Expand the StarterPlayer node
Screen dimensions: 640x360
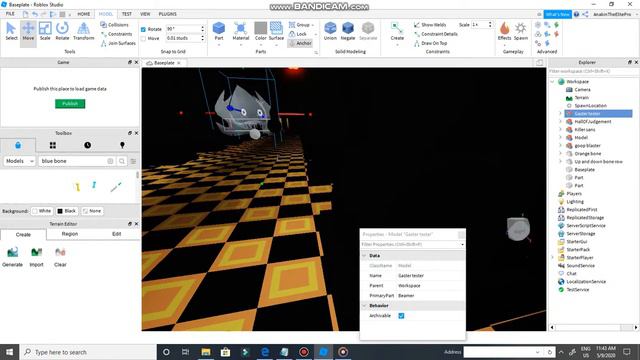coord(552,258)
